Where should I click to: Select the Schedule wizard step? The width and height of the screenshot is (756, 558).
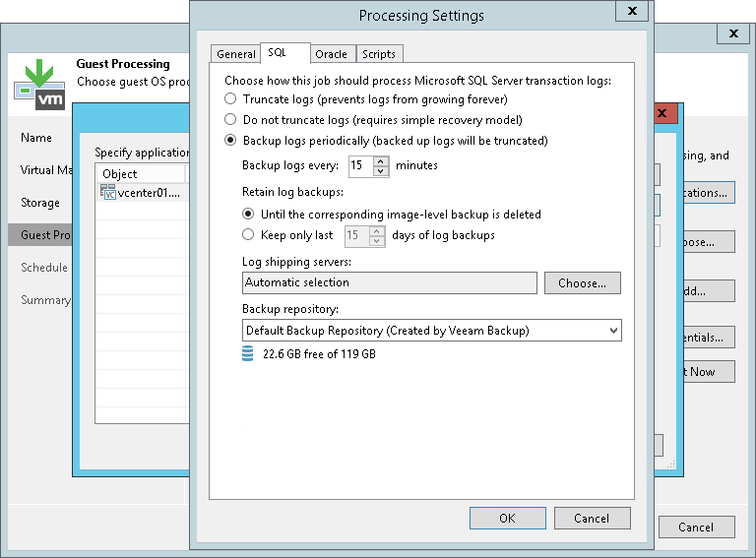[x=44, y=268]
